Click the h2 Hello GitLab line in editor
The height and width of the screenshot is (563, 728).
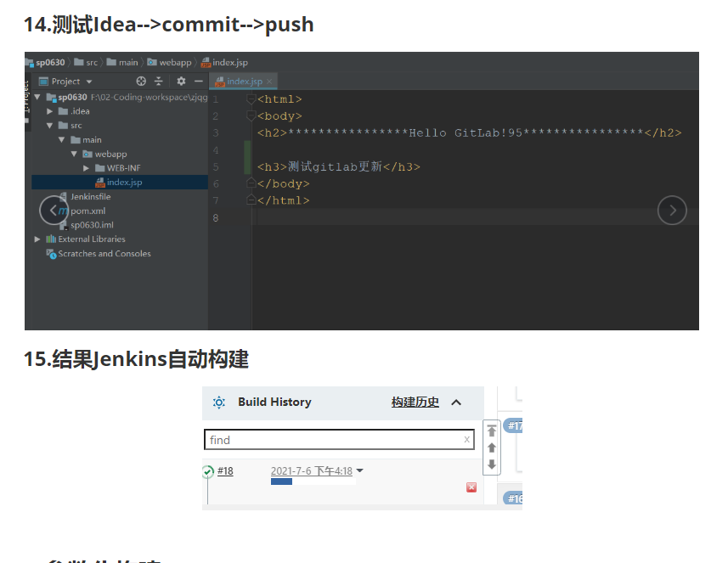tap(470, 132)
